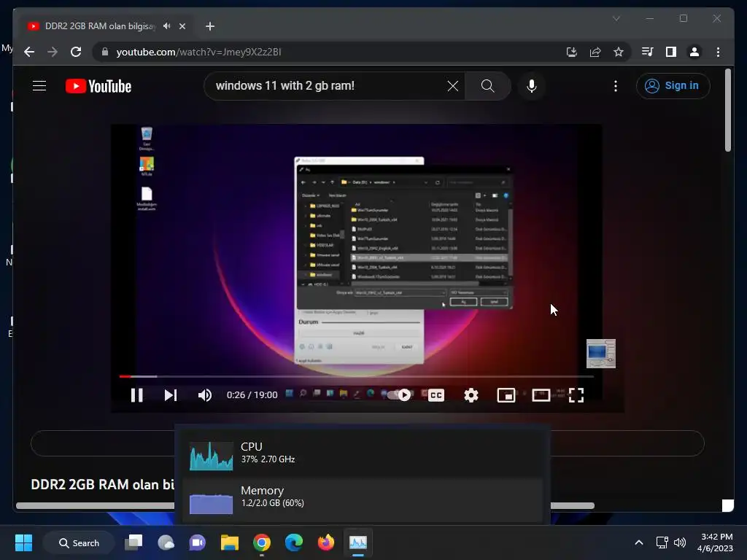Click the YouTube search magnifier button

click(x=487, y=86)
